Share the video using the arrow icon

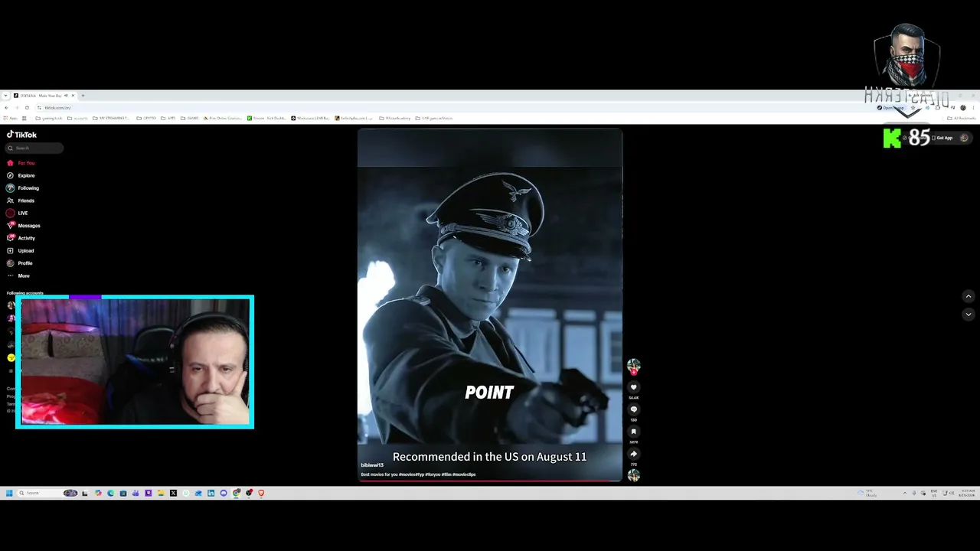(633, 455)
